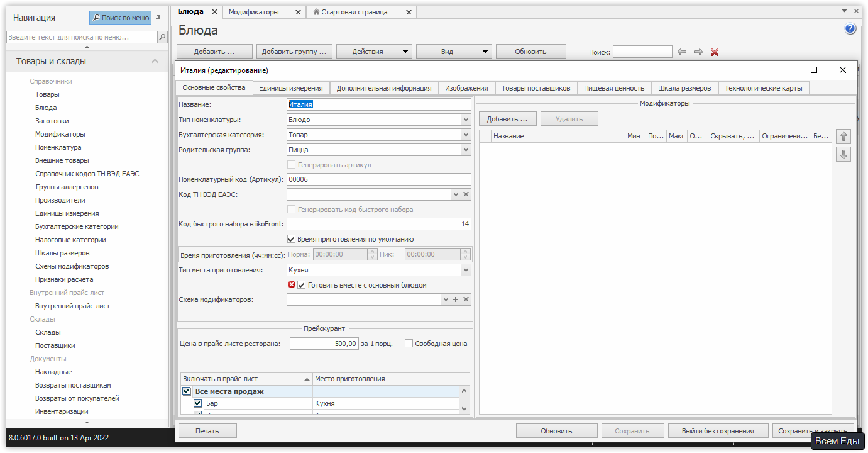
Task: Click the Генерировать код быстрого набора checkbox
Action: [x=292, y=210]
